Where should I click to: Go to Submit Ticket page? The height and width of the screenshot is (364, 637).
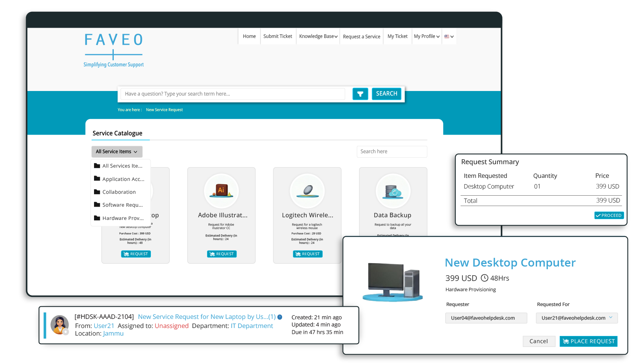tap(278, 36)
